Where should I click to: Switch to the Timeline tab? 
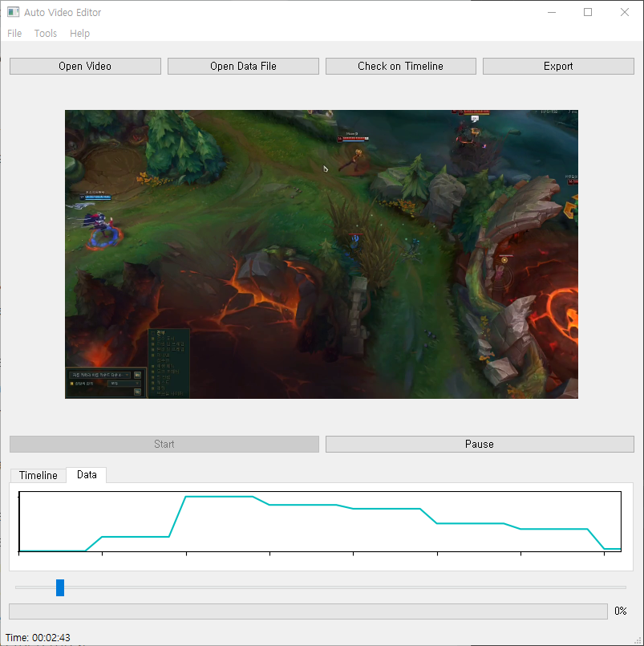(x=38, y=475)
